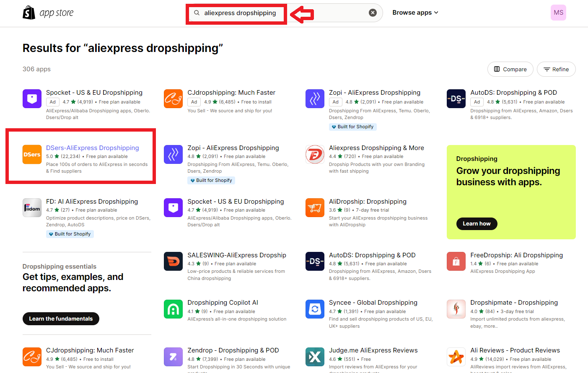
Task: Open the FD iidom app icon
Action: coord(32,207)
